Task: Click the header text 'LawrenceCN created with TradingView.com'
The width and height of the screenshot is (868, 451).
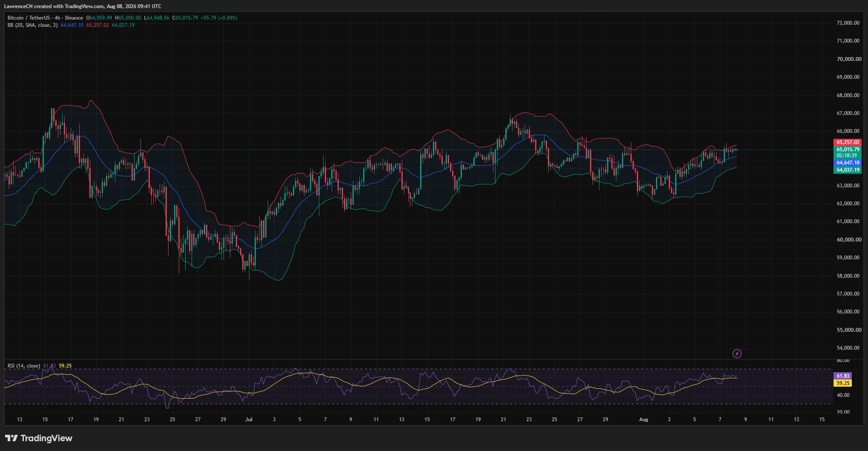Action: coord(54,6)
